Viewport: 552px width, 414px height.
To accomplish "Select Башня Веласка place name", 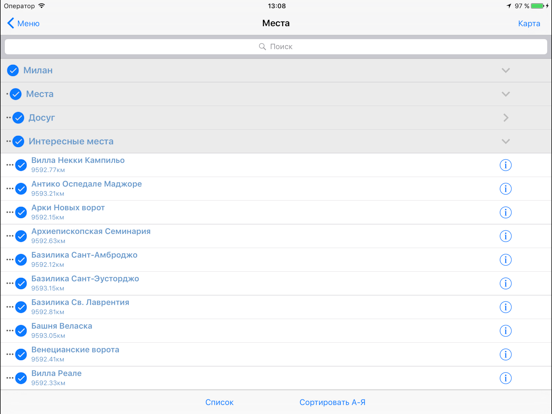I will (x=62, y=326).
